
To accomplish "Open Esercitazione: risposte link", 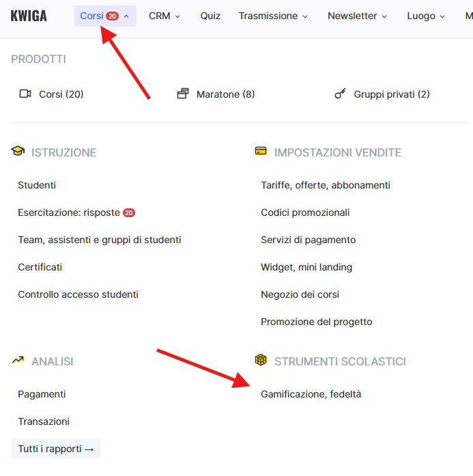I will click(69, 212).
